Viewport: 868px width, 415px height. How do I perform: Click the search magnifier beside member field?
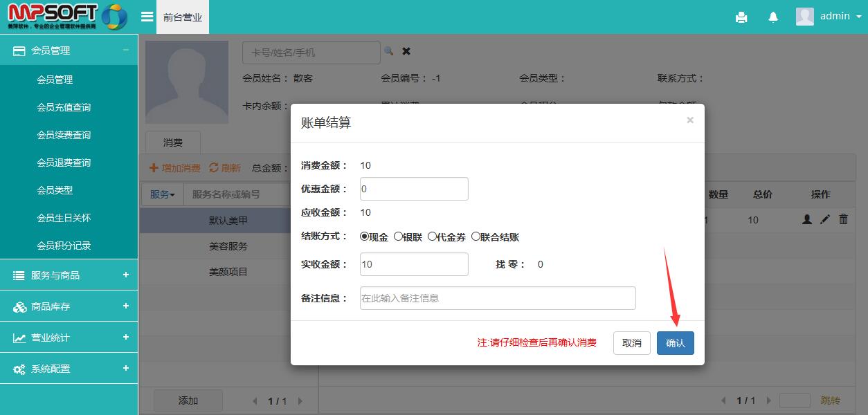[x=389, y=51]
